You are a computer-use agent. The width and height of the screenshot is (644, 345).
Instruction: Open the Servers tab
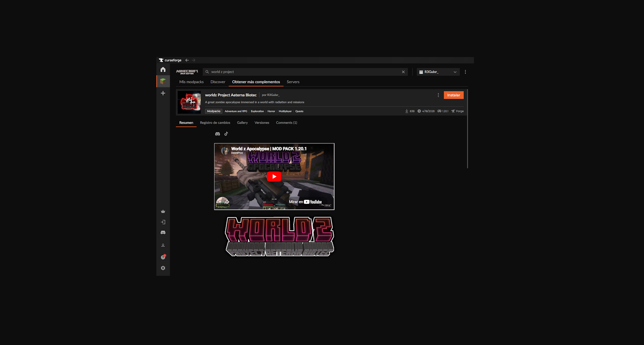[x=293, y=82]
